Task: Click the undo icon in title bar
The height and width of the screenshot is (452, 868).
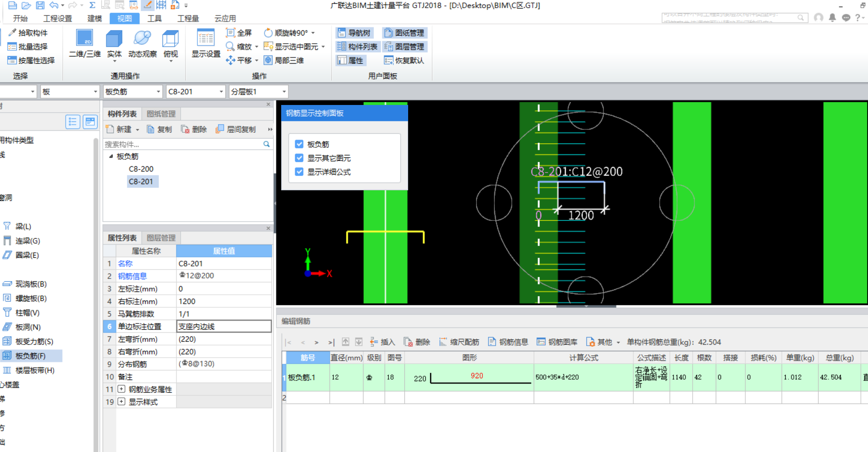Action: (x=54, y=5)
